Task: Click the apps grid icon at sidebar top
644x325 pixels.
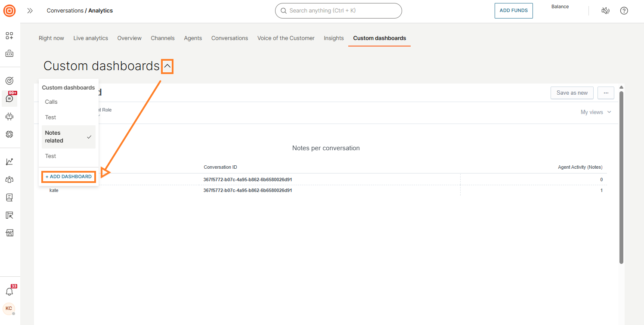Action: [x=9, y=36]
